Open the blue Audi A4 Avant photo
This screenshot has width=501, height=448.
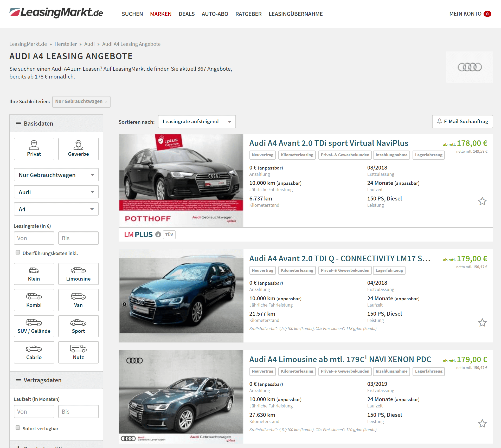coord(181,296)
